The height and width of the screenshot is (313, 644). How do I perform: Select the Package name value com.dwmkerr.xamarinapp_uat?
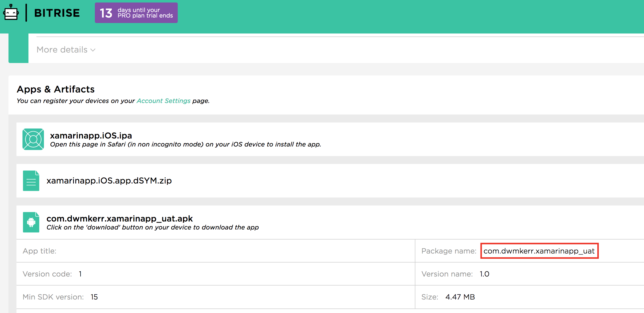click(539, 251)
